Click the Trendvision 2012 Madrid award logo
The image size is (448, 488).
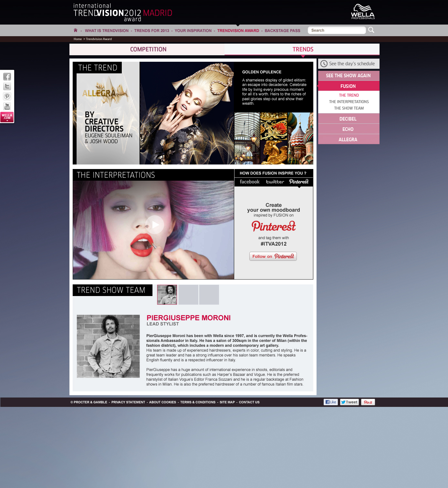123,13
